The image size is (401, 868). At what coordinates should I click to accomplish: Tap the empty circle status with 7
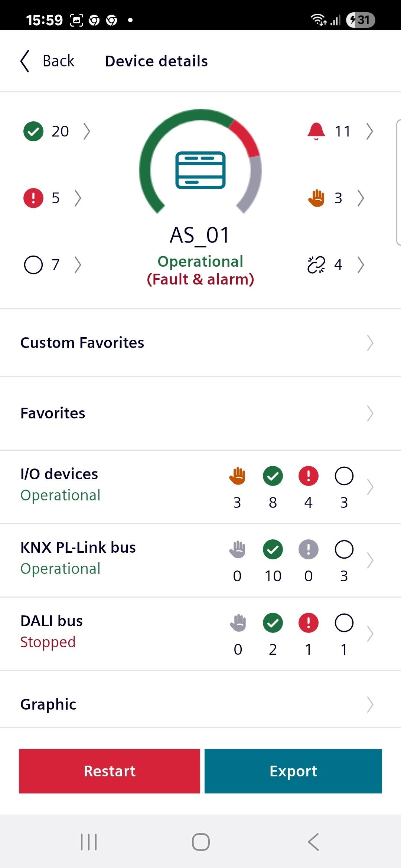click(33, 265)
